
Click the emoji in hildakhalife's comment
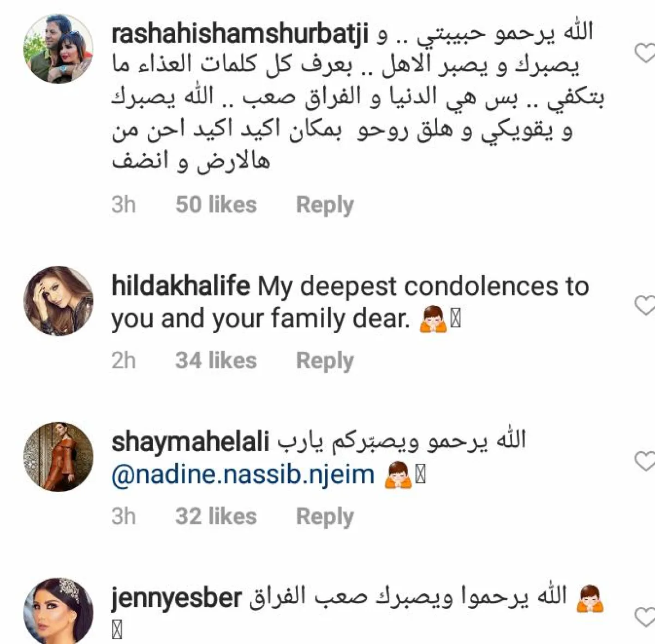click(x=433, y=319)
